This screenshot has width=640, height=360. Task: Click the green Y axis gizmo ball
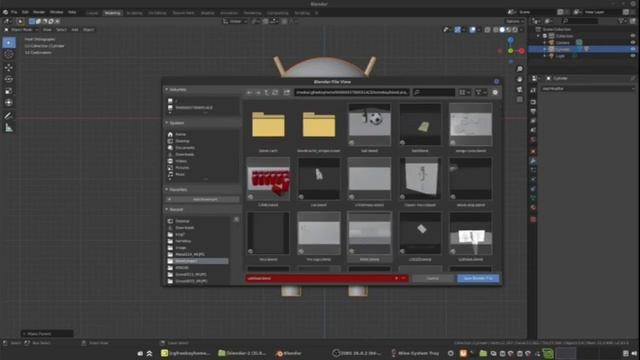pyautogui.click(x=511, y=51)
